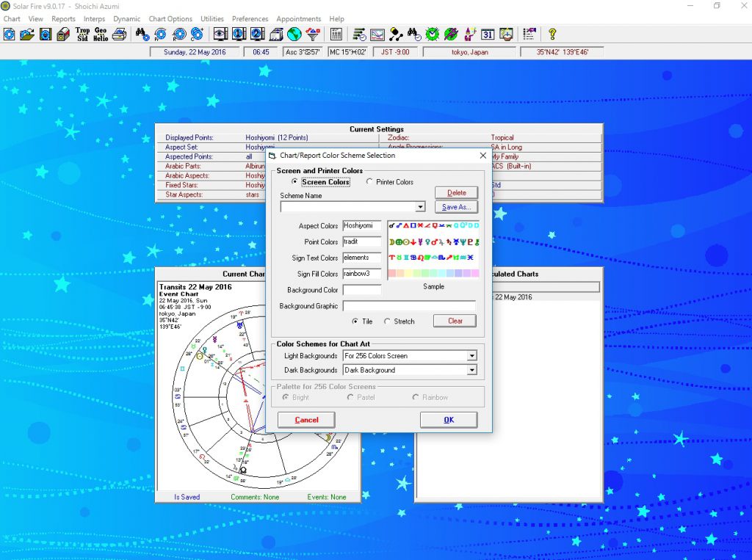752x560 pixels.
Task: Click the Save As... button
Action: click(456, 207)
